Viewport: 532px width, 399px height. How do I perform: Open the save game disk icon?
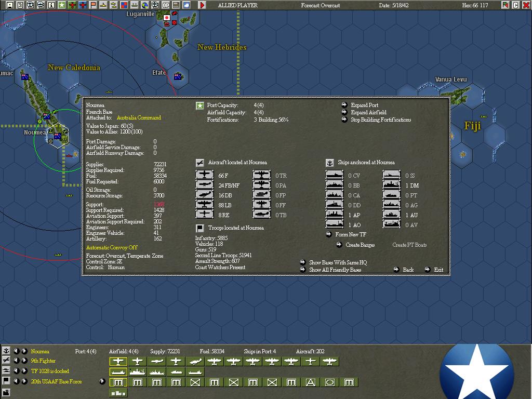point(10,5)
